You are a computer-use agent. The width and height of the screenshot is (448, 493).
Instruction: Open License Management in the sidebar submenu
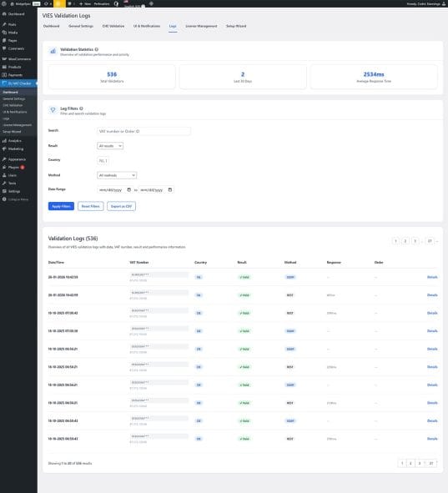(17, 125)
